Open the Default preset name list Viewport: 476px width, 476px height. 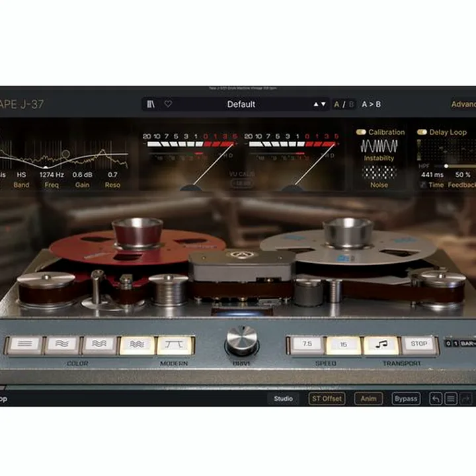[x=241, y=104]
